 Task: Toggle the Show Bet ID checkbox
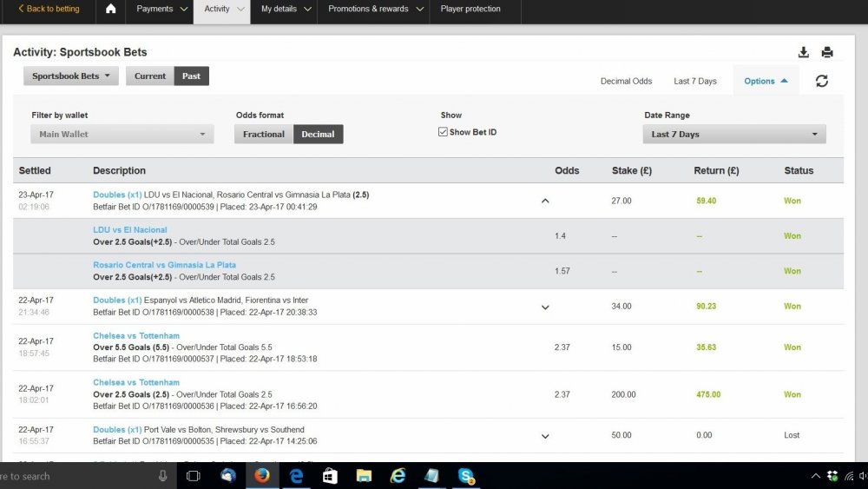pyautogui.click(x=443, y=132)
